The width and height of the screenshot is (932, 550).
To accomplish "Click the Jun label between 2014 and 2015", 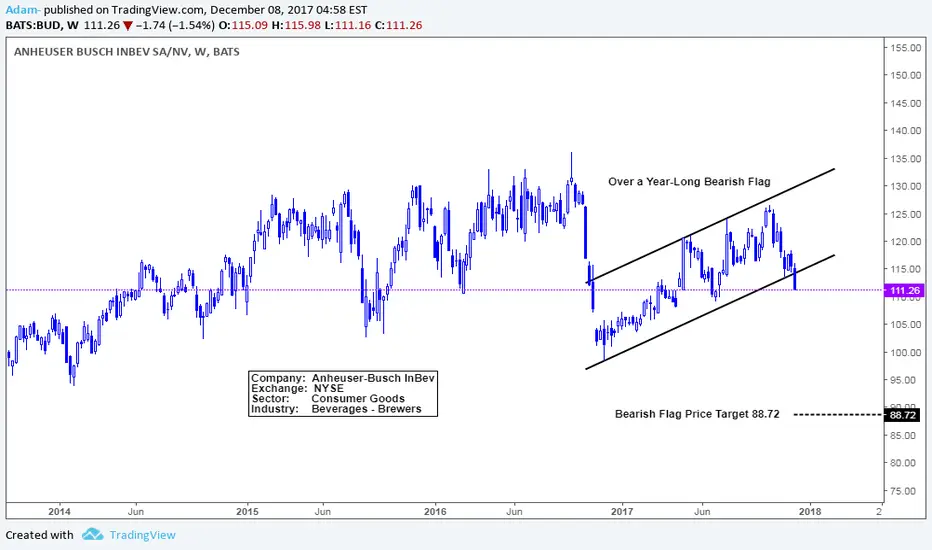I will click(x=136, y=511).
